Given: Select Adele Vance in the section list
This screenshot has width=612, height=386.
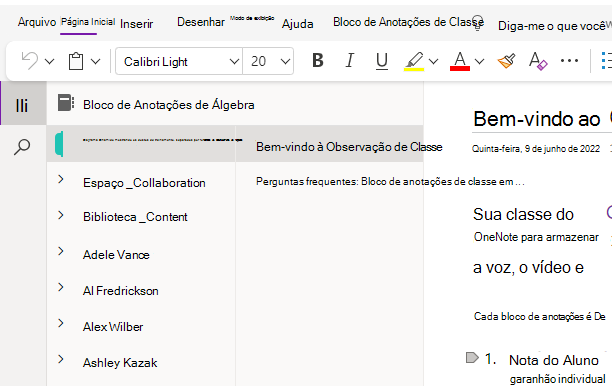Looking at the screenshot, I should pyautogui.click(x=116, y=254).
